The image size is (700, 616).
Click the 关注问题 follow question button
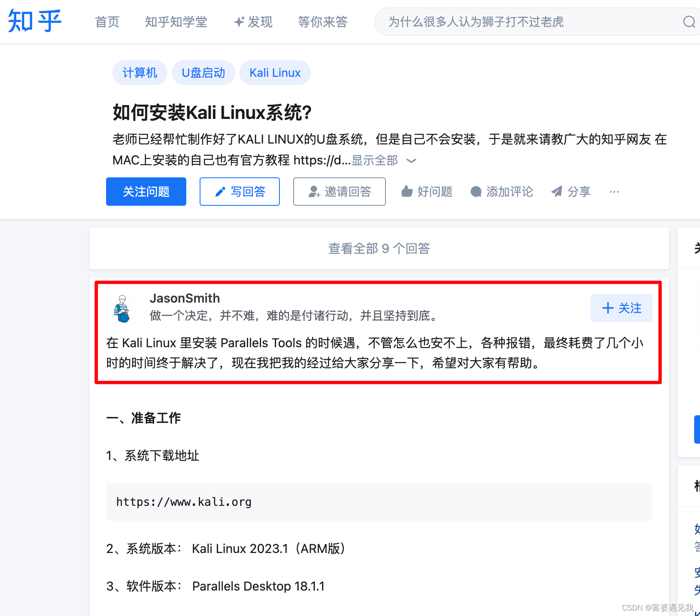click(x=146, y=192)
